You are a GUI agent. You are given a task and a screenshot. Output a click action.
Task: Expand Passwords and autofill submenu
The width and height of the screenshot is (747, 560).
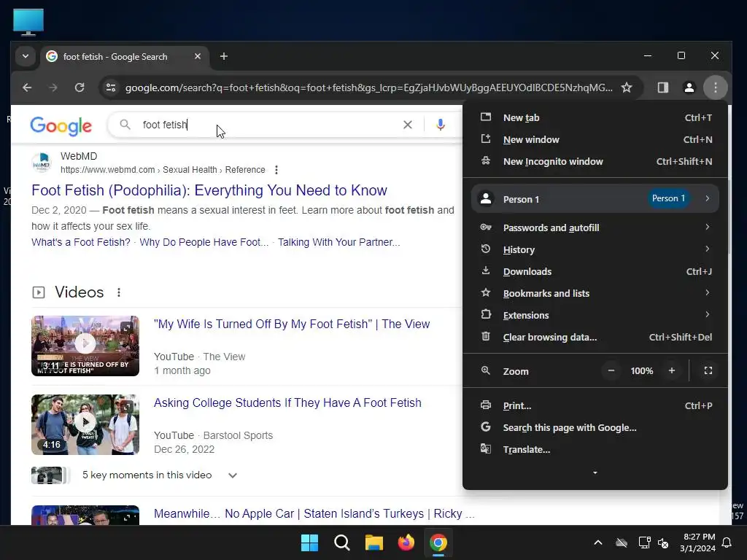595,227
